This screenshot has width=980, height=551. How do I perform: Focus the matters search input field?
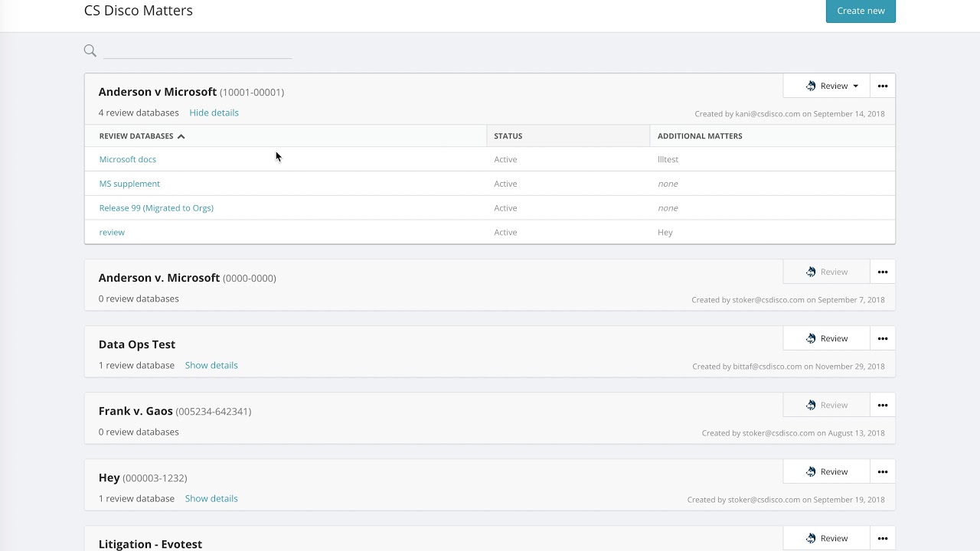(198, 51)
